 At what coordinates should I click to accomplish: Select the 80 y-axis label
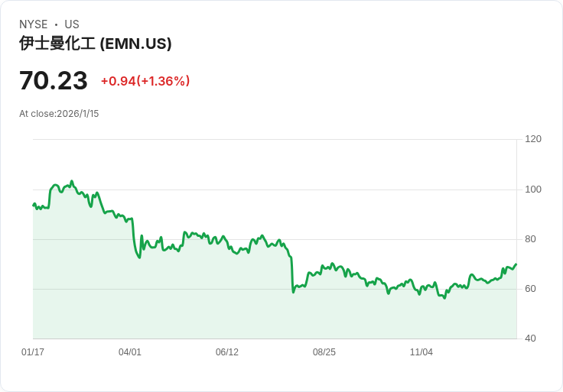[530, 239]
